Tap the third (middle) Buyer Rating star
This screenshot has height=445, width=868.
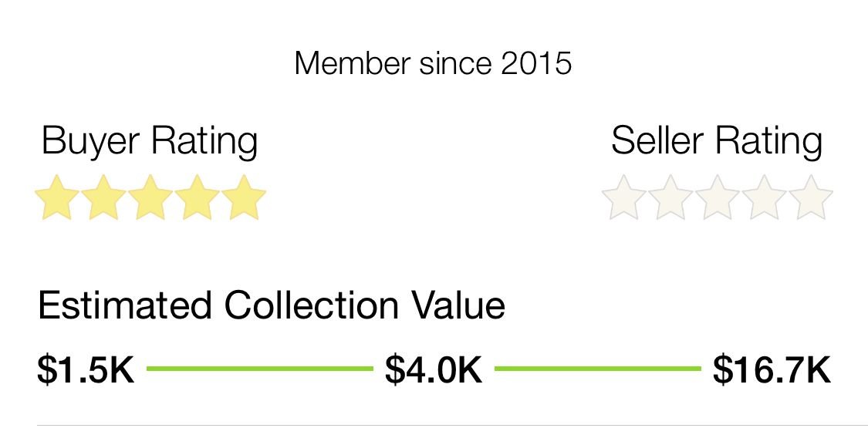point(150,199)
